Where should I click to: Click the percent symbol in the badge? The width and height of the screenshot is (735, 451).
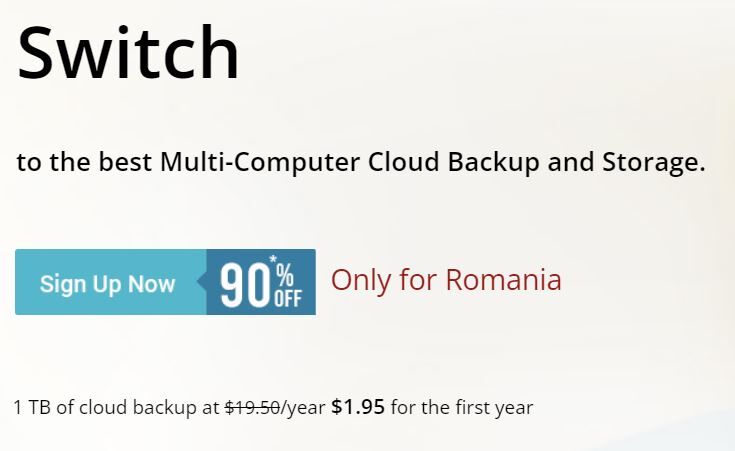(285, 275)
